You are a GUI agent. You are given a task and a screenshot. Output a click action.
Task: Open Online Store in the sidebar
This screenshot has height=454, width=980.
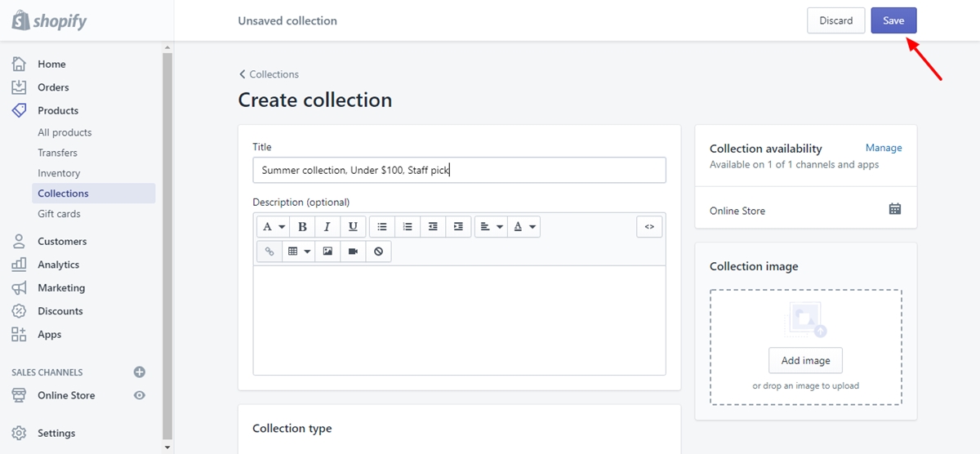(66, 395)
